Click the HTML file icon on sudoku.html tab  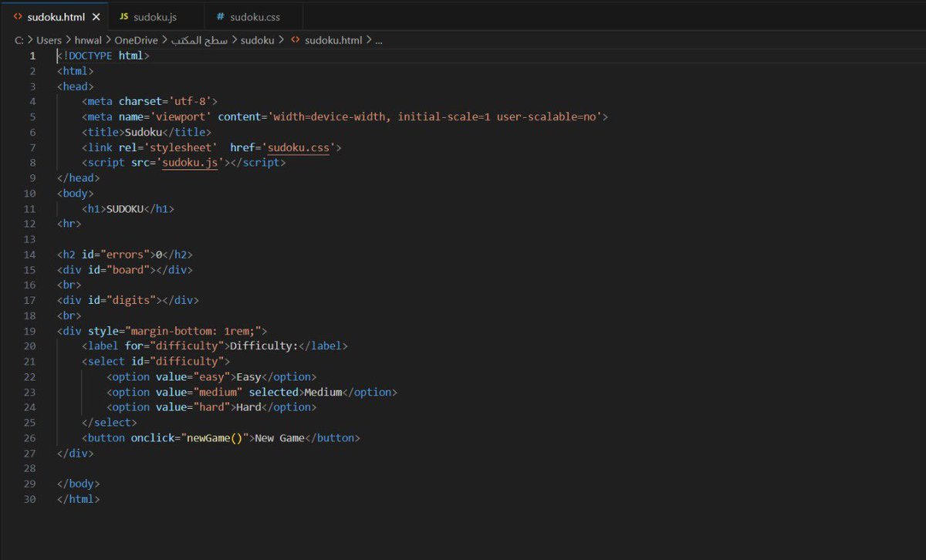click(17, 16)
